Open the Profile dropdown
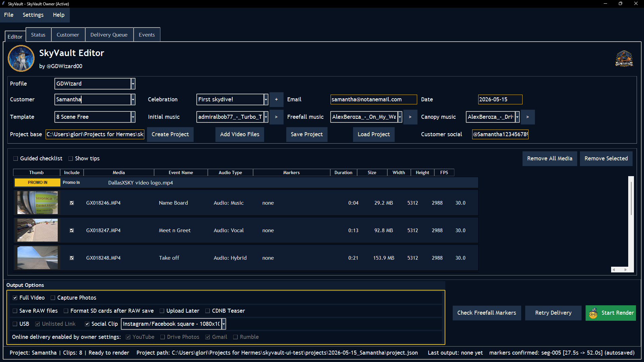Image resolution: width=644 pixels, height=362 pixels. [133, 84]
